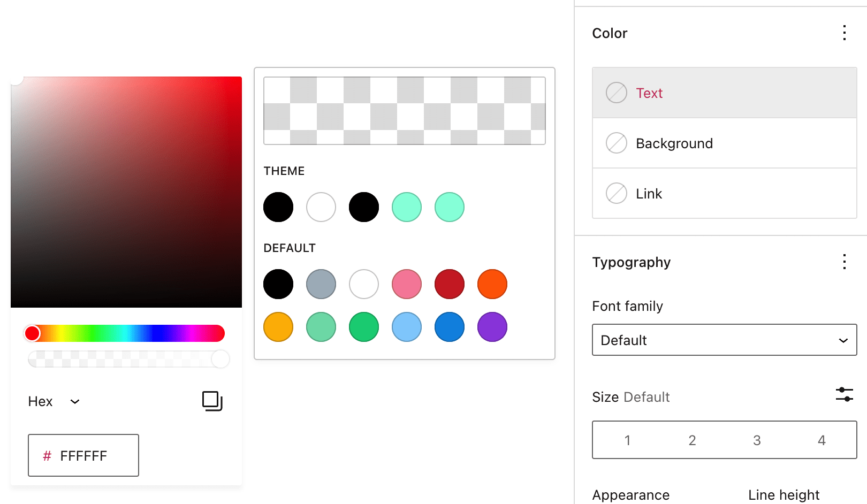The image size is (867, 504).
Task: Click the hue slider red handle
Action: tap(32, 333)
